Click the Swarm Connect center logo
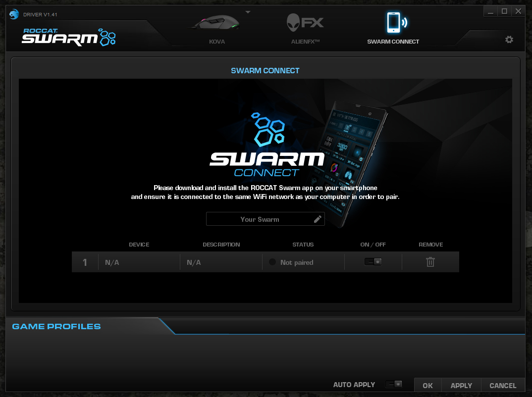Screen dimensions: 532x397 pos(267,145)
